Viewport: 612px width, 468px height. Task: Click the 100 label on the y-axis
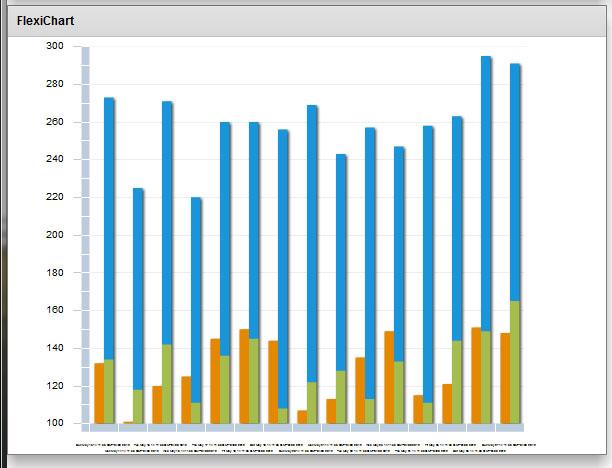coord(54,424)
